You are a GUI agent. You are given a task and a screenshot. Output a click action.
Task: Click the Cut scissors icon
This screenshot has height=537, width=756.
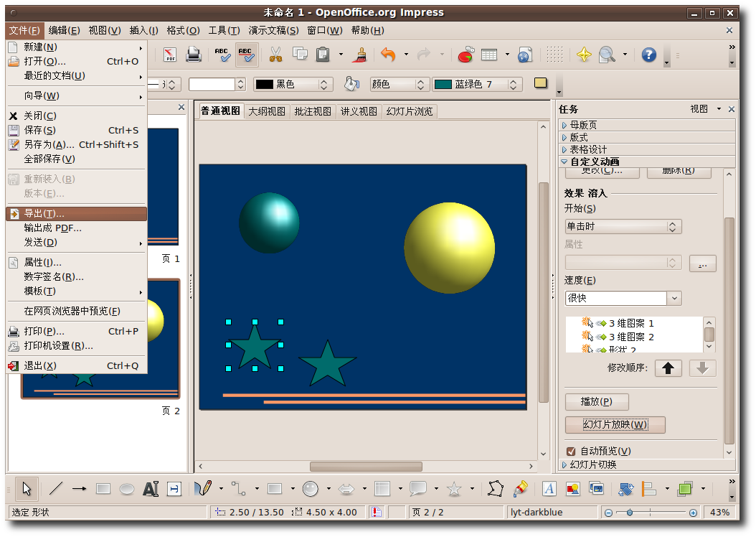[x=275, y=55]
